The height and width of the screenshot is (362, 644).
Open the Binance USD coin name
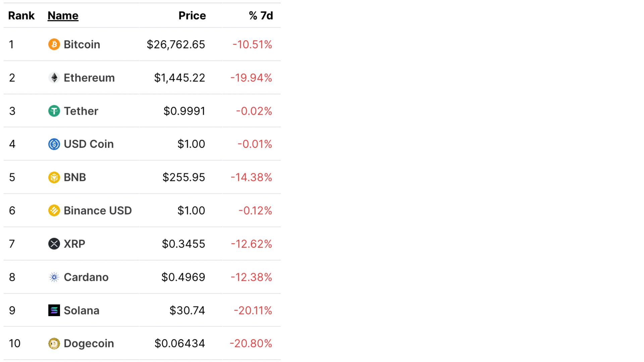tap(98, 210)
